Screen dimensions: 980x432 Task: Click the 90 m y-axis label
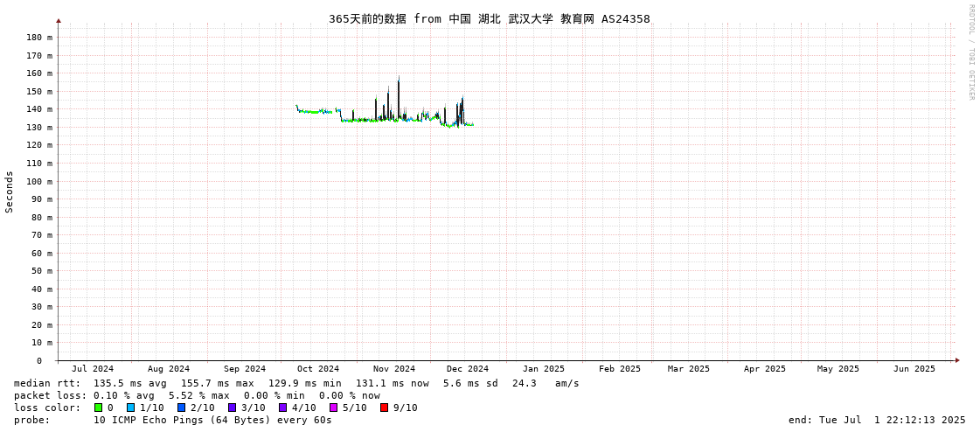(42, 199)
